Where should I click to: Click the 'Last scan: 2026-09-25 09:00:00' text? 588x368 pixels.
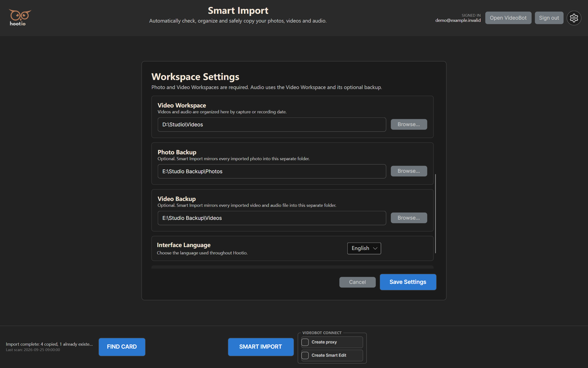[33, 350]
